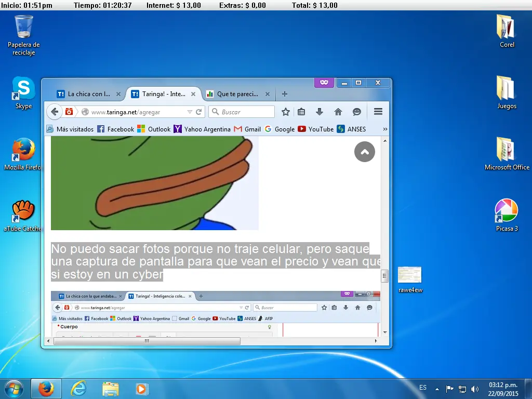The image size is (532, 399).
Task: Open the Outlook bookmark
Action: point(154,129)
